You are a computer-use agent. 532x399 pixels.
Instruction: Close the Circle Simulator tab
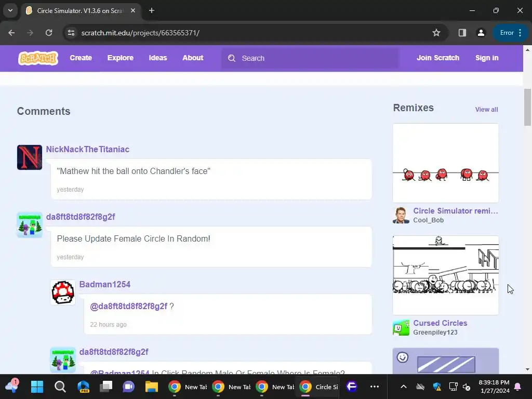(x=133, y=10)
